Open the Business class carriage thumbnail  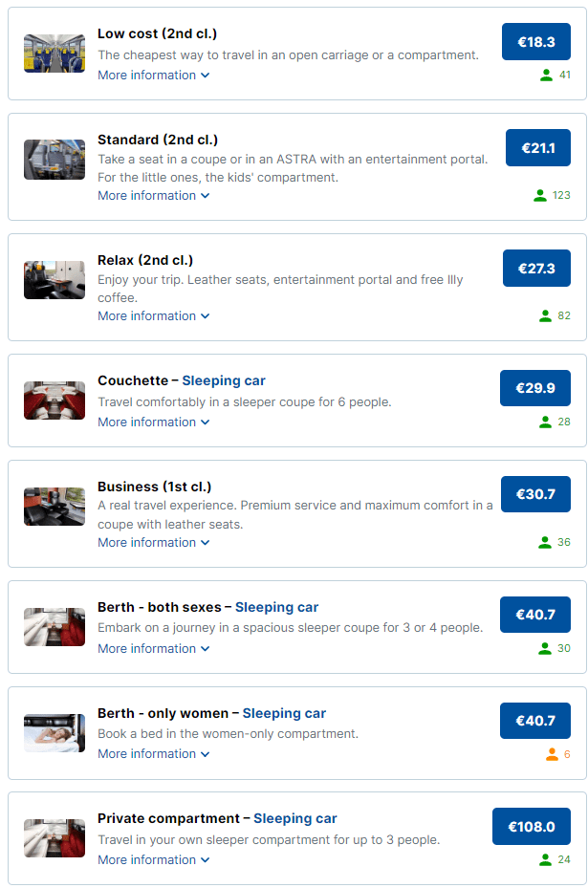click(x=54, y=507)
